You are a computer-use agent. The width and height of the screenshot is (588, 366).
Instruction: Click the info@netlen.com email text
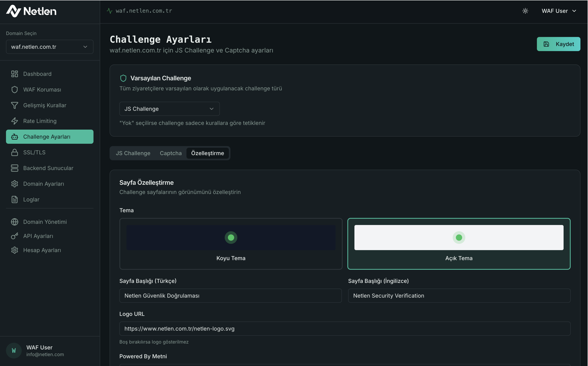(x=45, y=355)
